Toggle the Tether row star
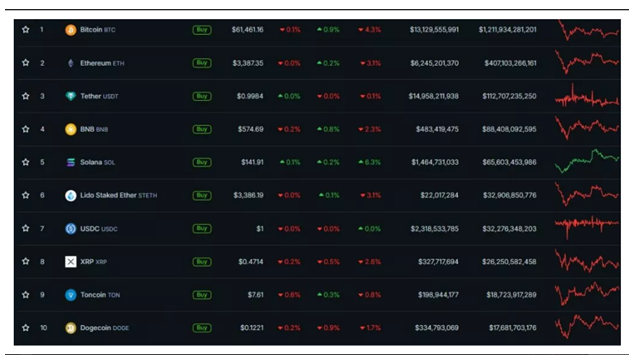This screenshot has height=364, width=635. 26,96
